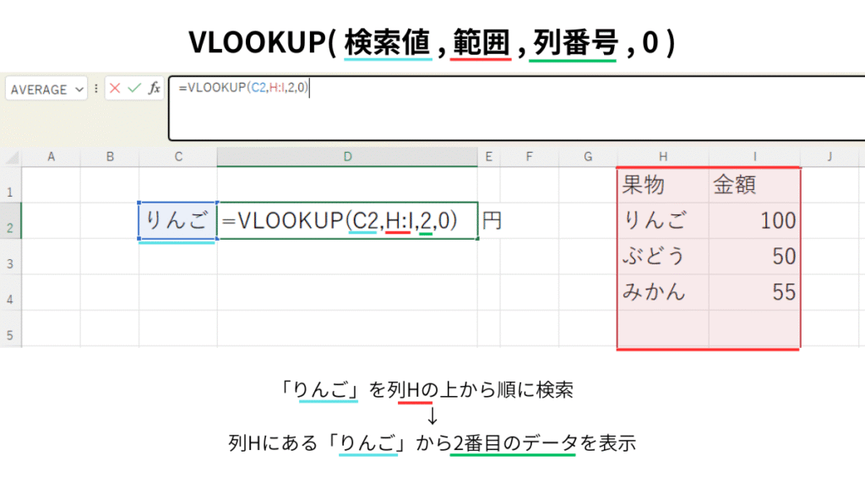Select column A header

pos(51,156)
